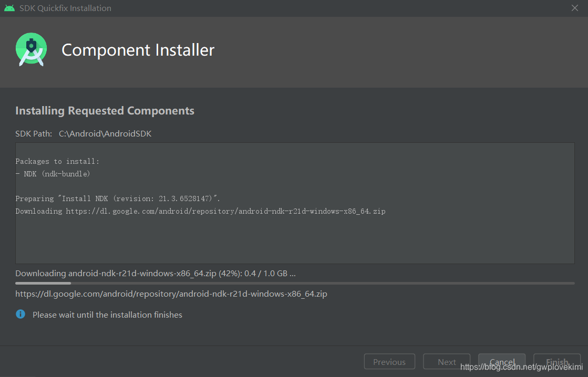Click the 'Packages to install:' log line
The height and width of the screenshot is (377, 588).
point(57,161)
